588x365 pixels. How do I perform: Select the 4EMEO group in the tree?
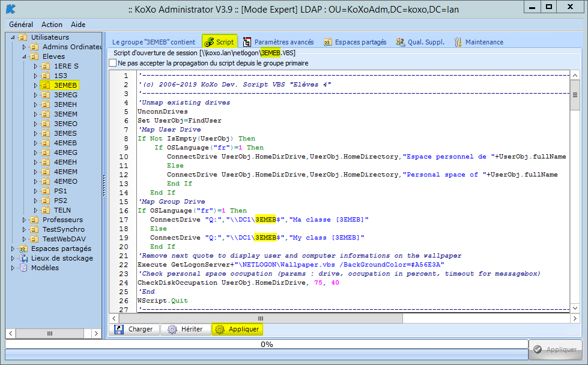tap(65, 181)
